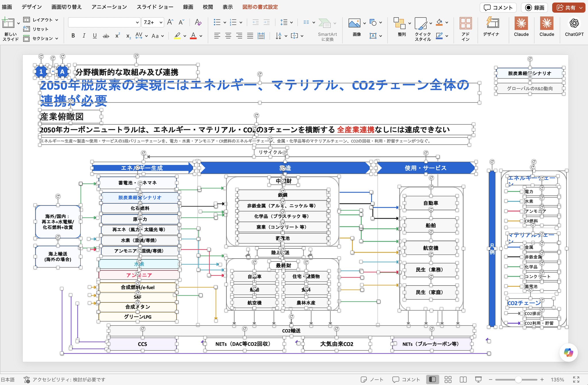The image size is (588, 385).
Task: Toggle bold formatting
Action: [73, 36]
